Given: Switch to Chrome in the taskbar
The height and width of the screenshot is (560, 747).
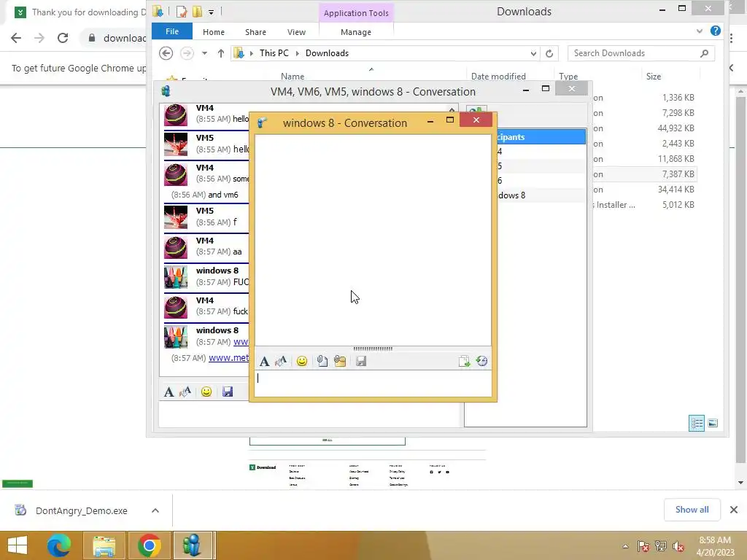Looking at the screenshot, I should pyautogui.click(x=149, y=545).
